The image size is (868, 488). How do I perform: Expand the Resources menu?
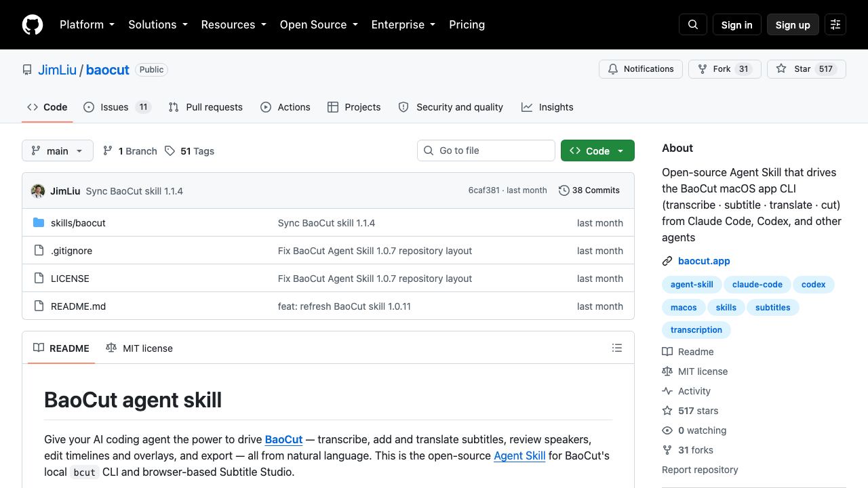[x=233, y=24]
